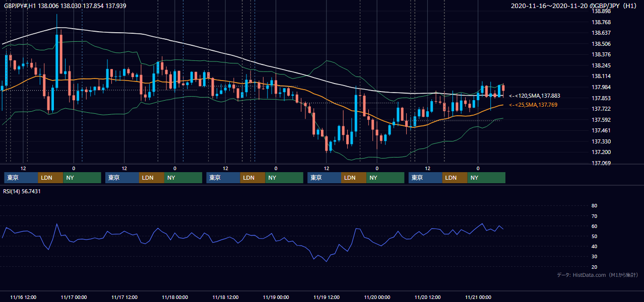Image resolution: width=644 pixels, height=302 pixels.
Task: Click price axis label 137.853
Action: point(601,98)
